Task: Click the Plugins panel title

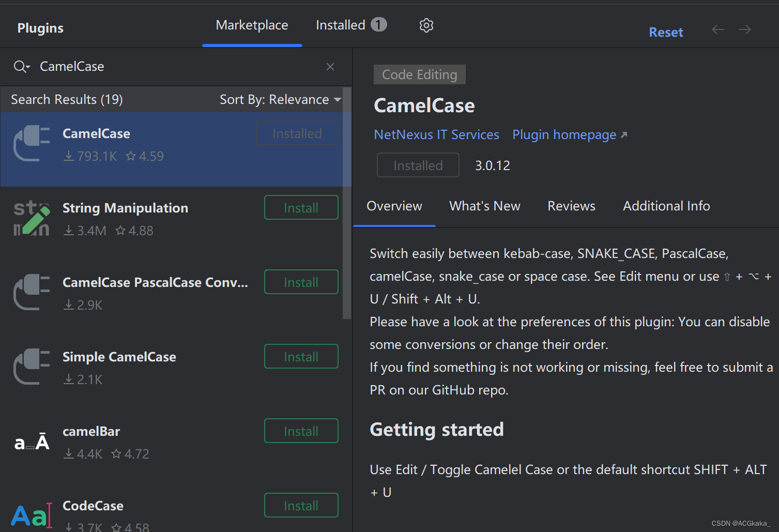Action: 40,28
